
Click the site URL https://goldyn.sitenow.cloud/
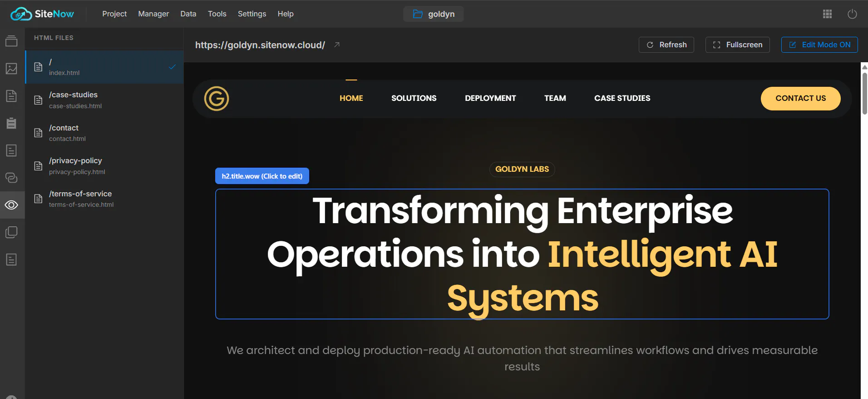[260, 45]
